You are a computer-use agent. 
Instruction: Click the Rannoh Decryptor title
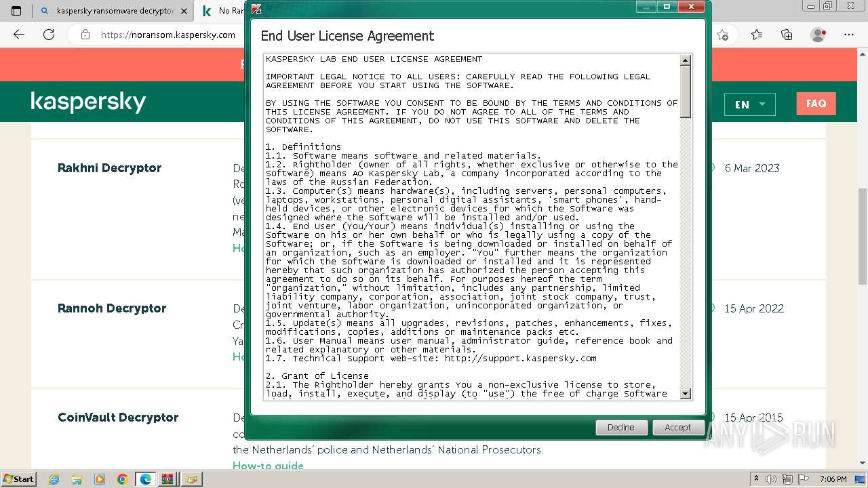pyautogui.click(x=112, y=308)
